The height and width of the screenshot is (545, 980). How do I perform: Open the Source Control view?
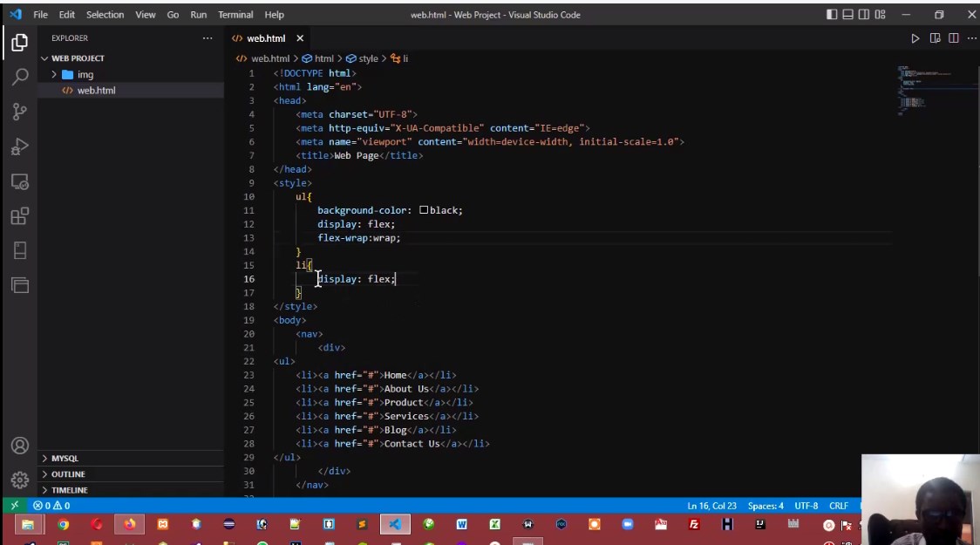pos(19,112)
